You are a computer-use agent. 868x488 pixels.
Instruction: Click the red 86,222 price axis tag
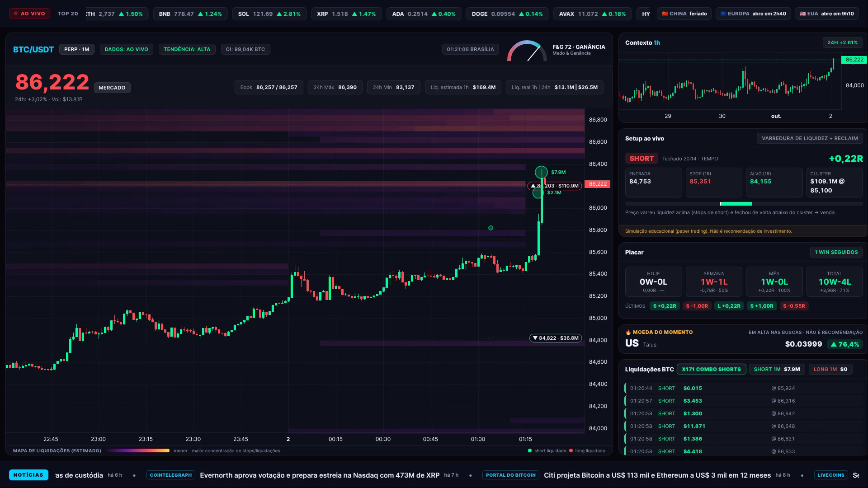tap(598, 184)
